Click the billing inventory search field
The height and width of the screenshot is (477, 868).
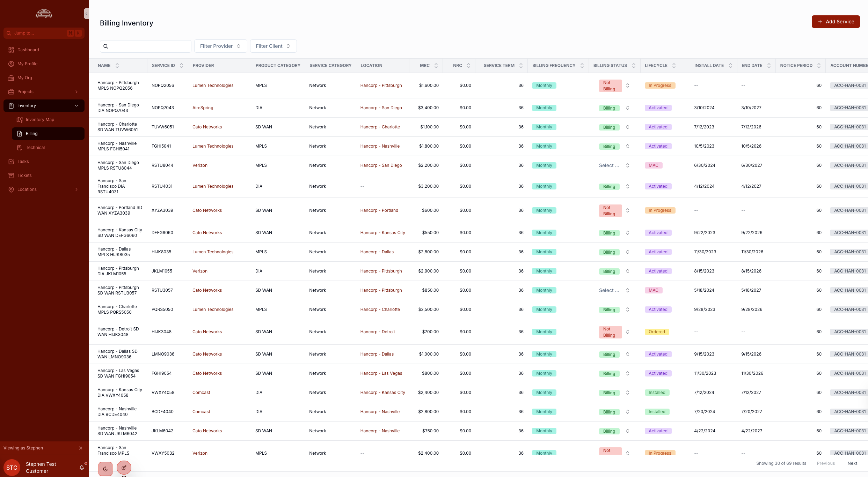149,46
